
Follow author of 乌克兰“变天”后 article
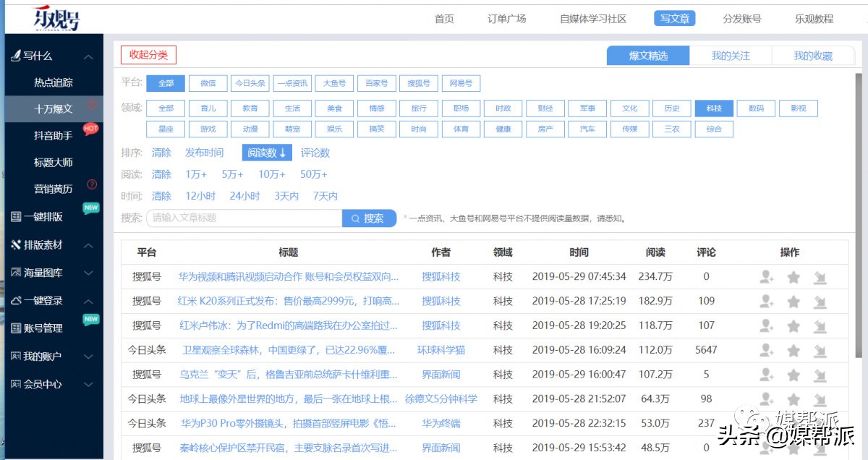point(767,375)
